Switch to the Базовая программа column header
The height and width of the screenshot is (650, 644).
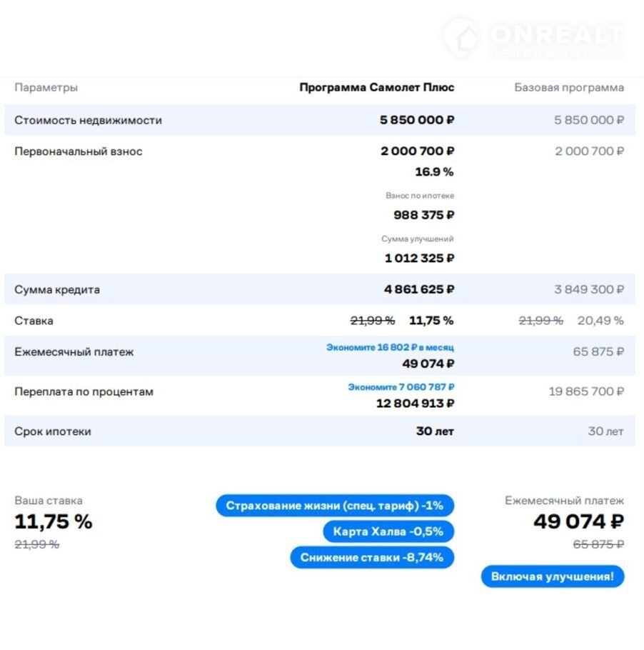pos(569,88)
